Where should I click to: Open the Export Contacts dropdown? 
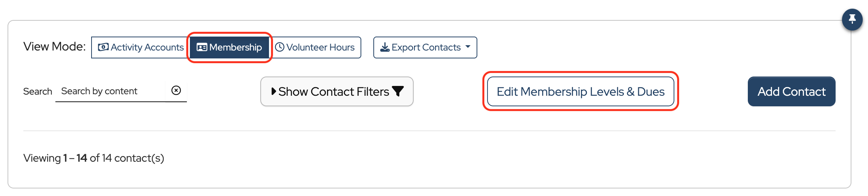426,47
